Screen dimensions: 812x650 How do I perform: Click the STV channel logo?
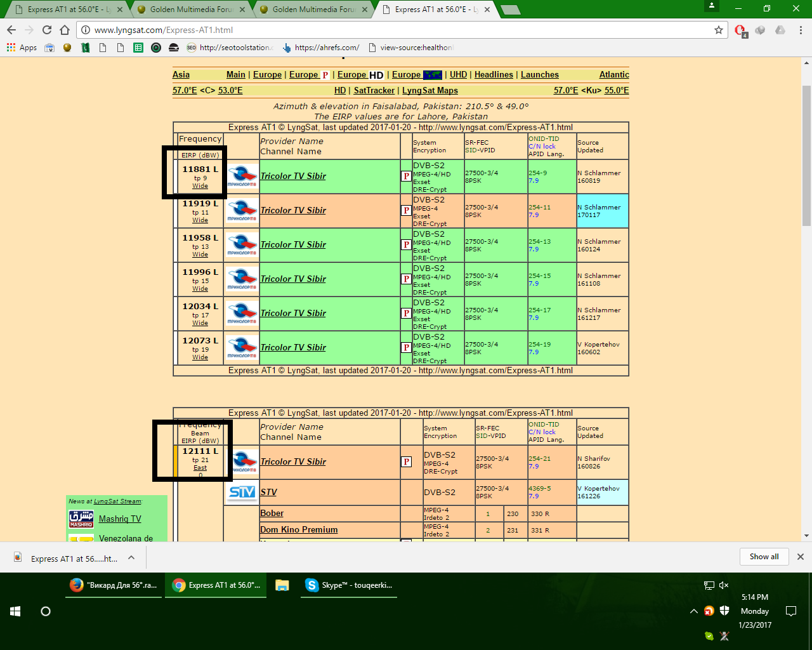click(x=242, y=492)
